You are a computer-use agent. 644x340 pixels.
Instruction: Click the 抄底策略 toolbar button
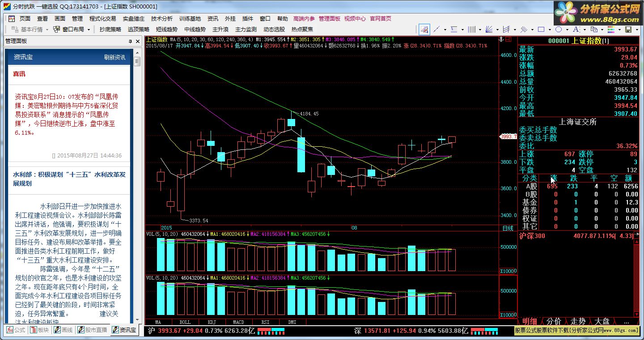(x=110, y=30)
